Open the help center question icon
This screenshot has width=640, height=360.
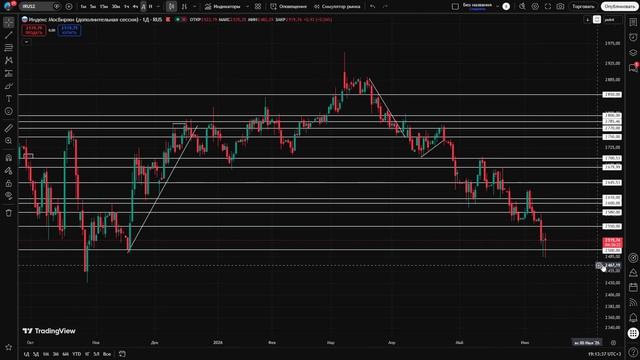click(x=633, y=352)
